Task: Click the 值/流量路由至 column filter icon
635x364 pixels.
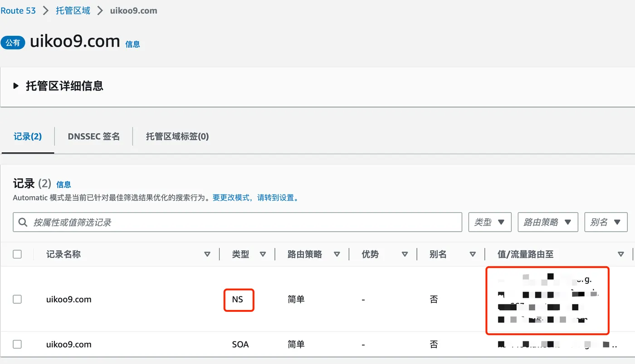Action: 620,254
